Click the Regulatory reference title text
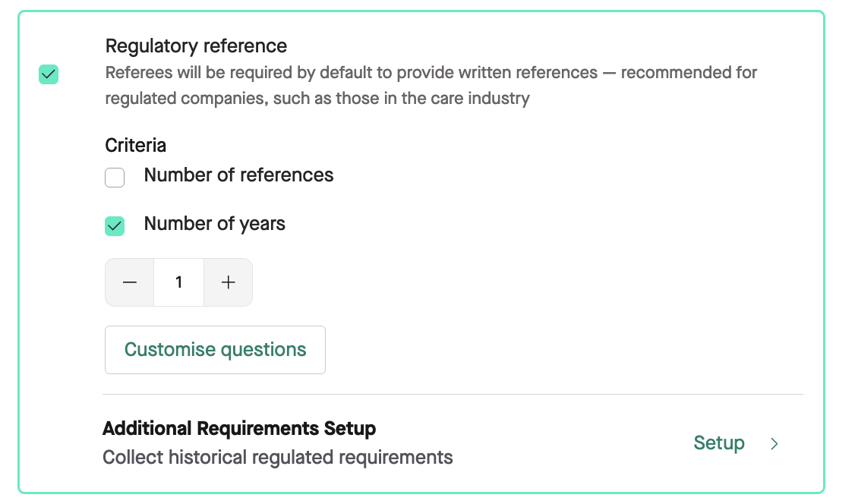The width and height of the screenshot is (858, 504). point(196,46)
